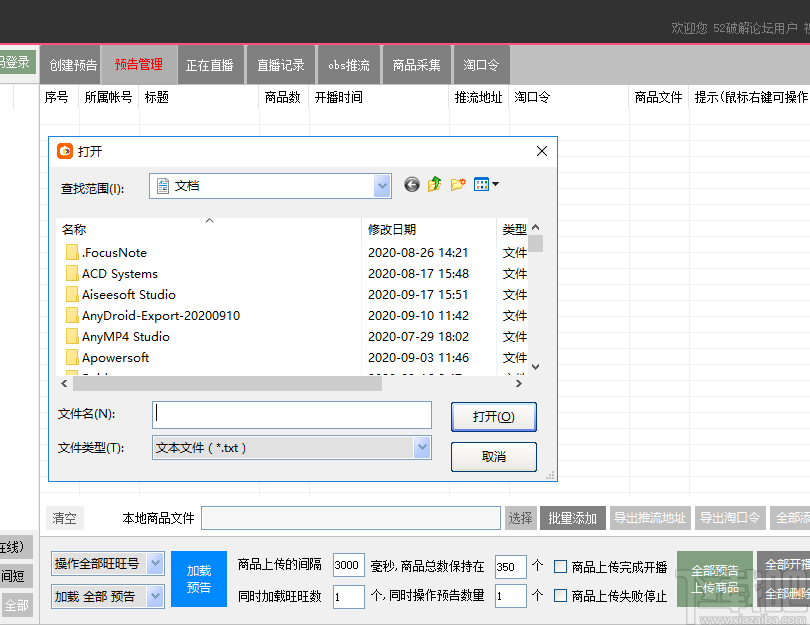Click the 选择 button for local file
Viewport: 810px width, 625px height.
click(x=520, y=518)
